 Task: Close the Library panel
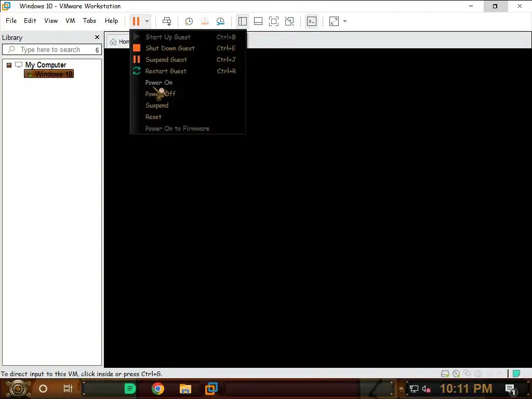click(97, 37)
